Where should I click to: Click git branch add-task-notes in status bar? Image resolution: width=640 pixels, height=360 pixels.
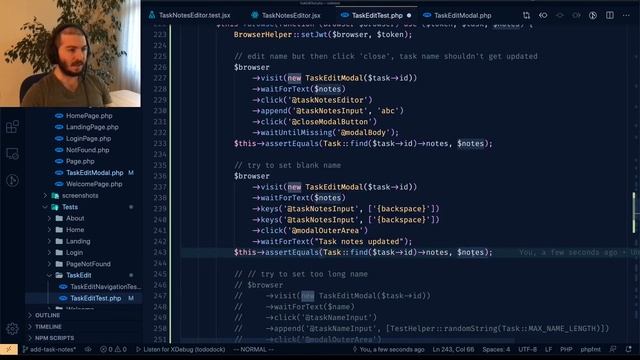(x=49, y=349)
